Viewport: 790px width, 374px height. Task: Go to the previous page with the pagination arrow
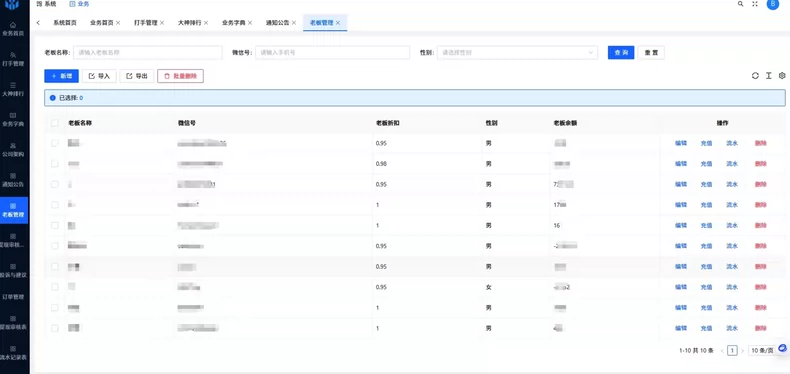pos(722,350)
